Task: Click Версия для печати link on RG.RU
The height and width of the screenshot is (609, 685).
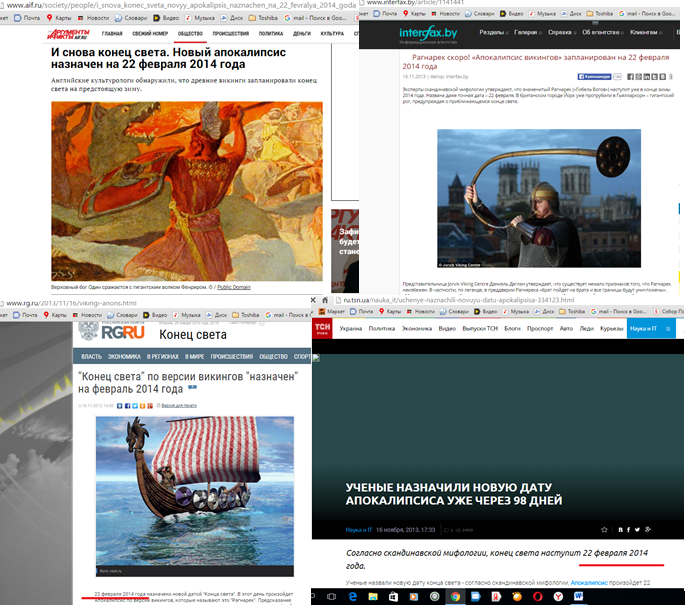Action: click(x=179, y=406)
